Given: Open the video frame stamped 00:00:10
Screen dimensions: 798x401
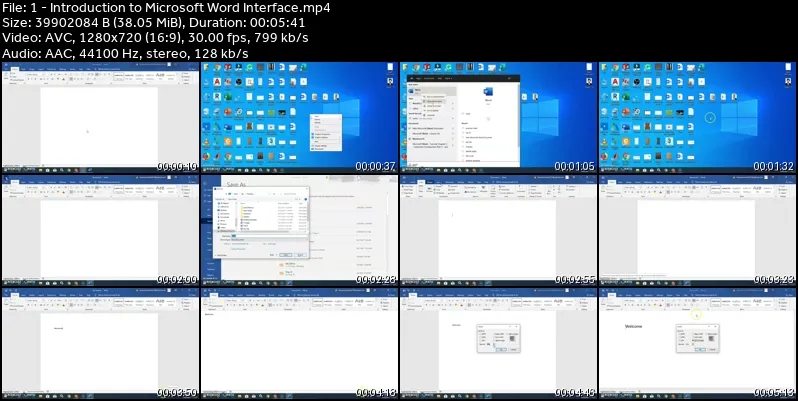Looking at the screenshot, I should pos(100,117).
